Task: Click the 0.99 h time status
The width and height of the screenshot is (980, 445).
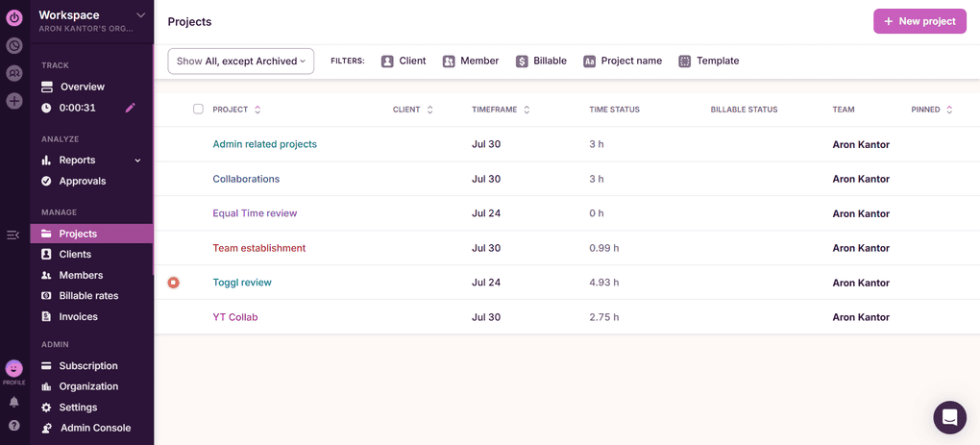Action: click(603, 248)
